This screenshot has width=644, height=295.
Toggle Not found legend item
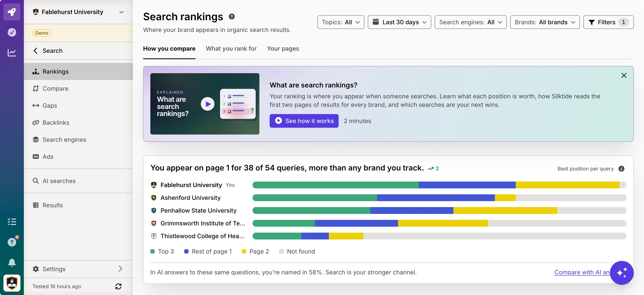tap(297, 251)
